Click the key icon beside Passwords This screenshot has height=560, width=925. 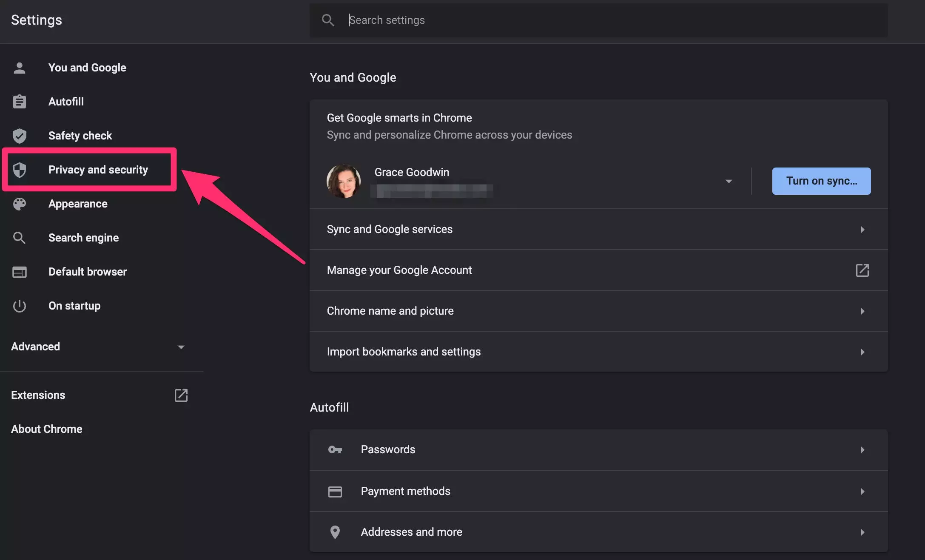point(335,449)
